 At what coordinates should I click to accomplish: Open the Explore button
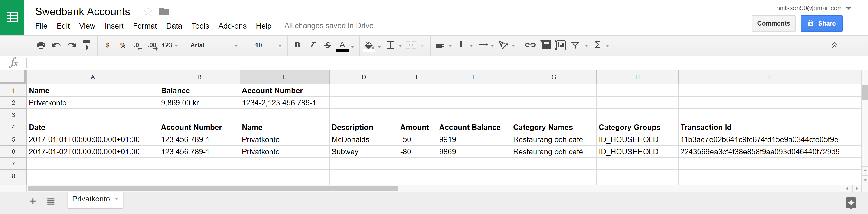point(851,203)
